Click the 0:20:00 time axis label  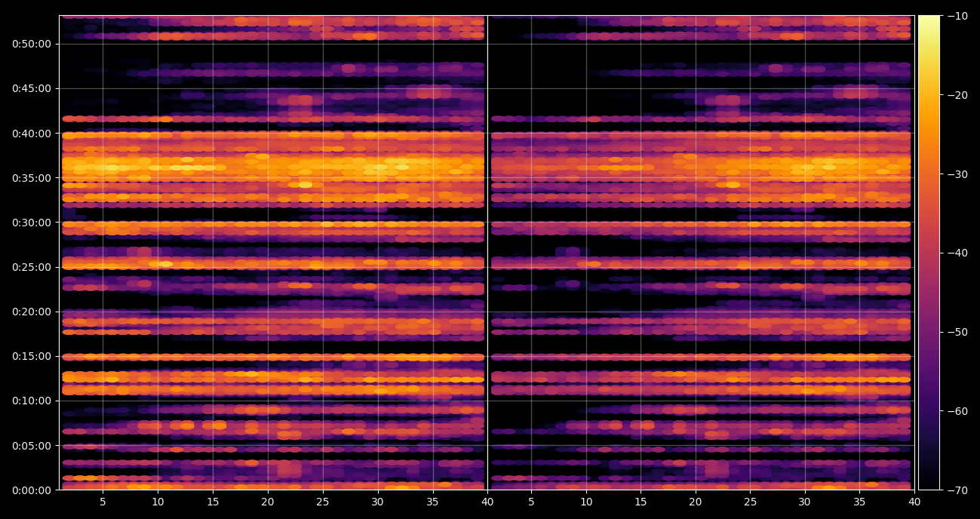[31, 312]
